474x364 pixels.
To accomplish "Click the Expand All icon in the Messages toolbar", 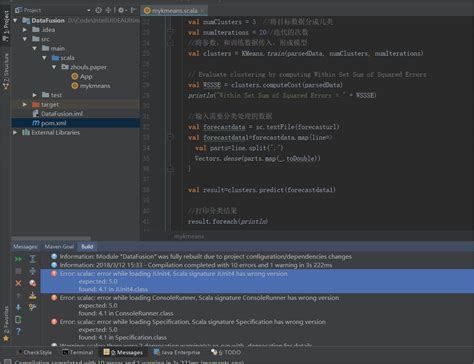I will coord(33,259).
